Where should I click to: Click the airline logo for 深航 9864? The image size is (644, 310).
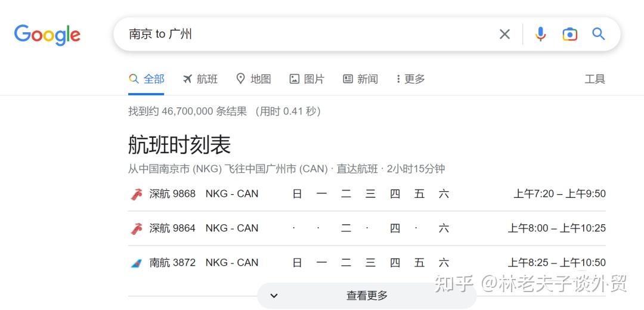click(137, 228)
